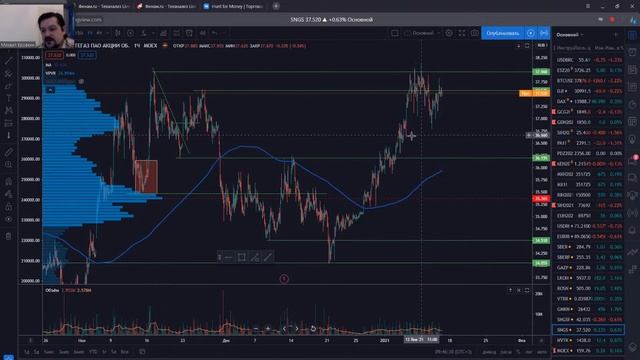
Task: Open the RUB currency selector on price scale
Action: 542,45
